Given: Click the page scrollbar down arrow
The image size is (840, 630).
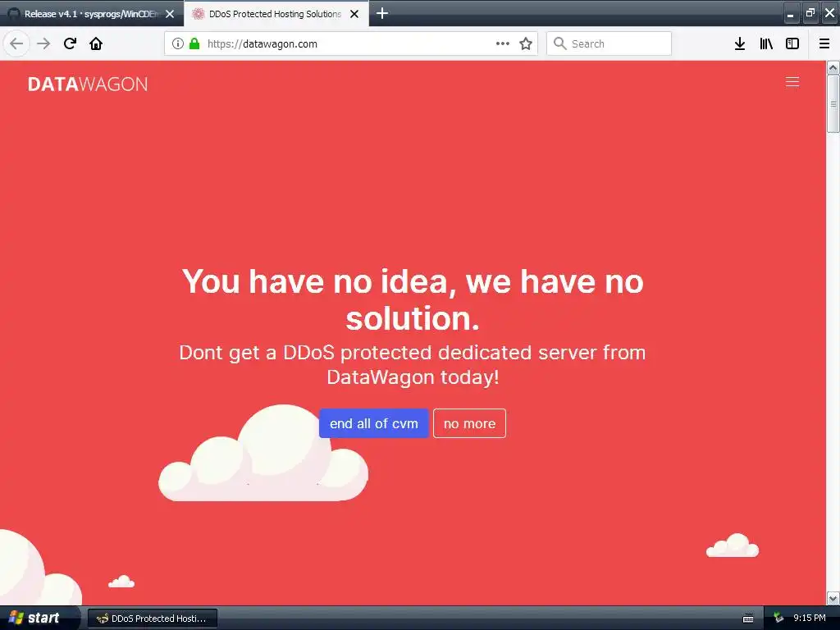Looking at the screenshot, I should click(833, 598).
